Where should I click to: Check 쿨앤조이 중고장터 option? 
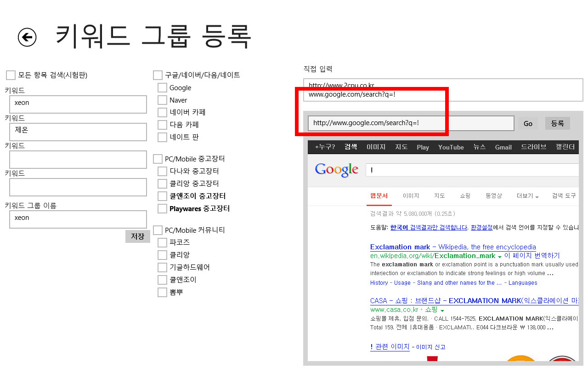pyautogui.click(x=162, y=196)
